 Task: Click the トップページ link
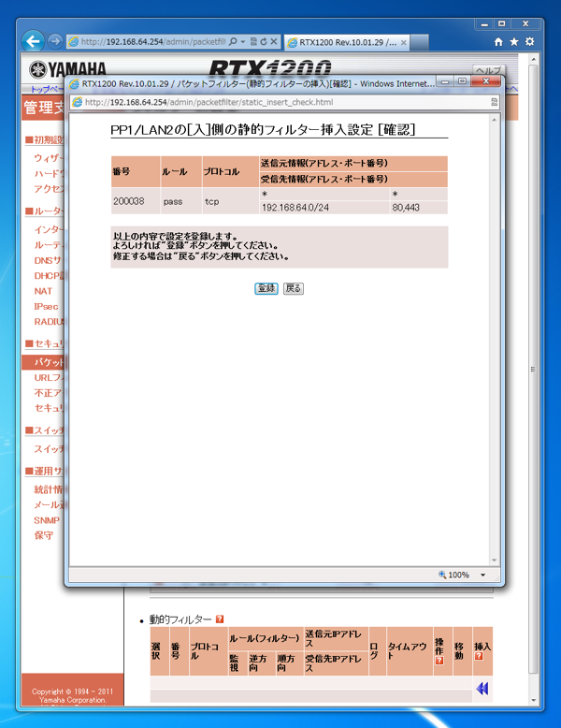tap(48, 89)
